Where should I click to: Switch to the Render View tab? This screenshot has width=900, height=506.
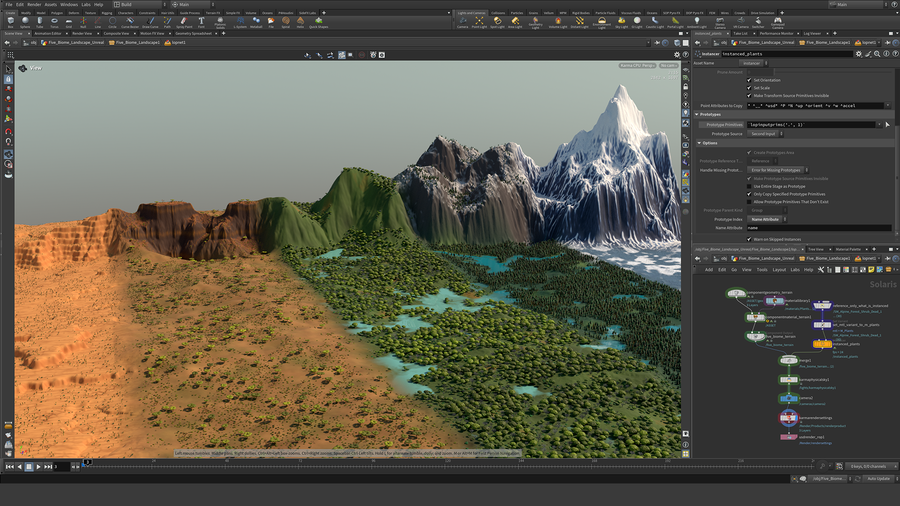click(82, 33)
